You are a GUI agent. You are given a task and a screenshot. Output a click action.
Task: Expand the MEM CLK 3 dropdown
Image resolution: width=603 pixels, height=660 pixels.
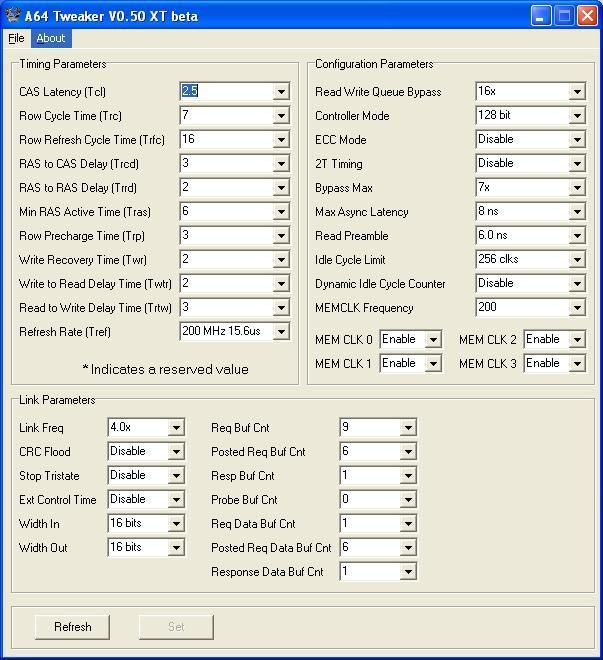click(577, 364)
